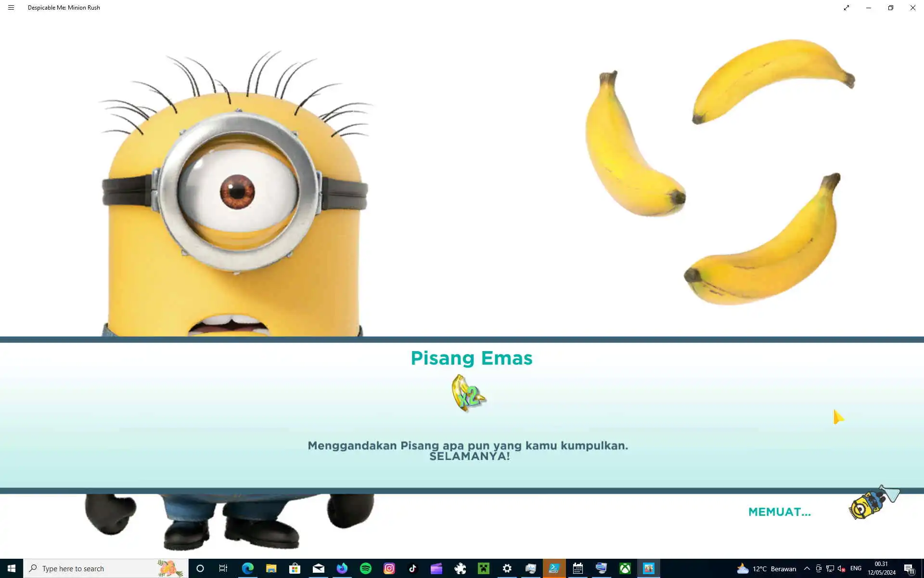Open the notification center with 11 badge
Screen dimensions: 924x578
(909, 568)
